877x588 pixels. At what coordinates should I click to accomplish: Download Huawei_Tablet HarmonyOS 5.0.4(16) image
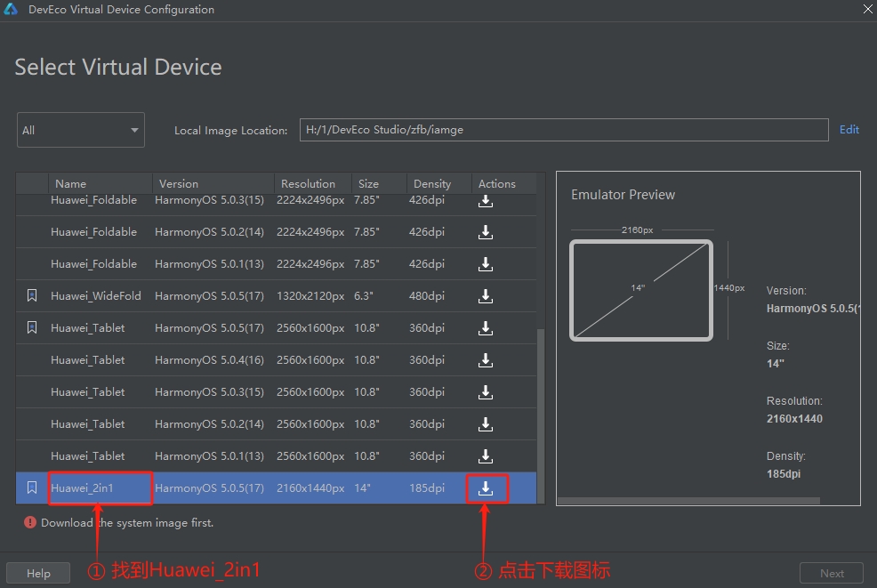pyautogui.click(x=486, y=359)
